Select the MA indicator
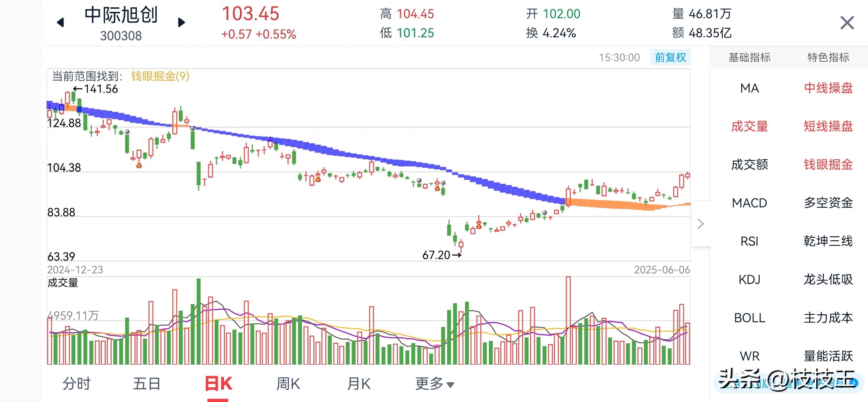This screenshot has width=868, height=402. coord(749,88)
